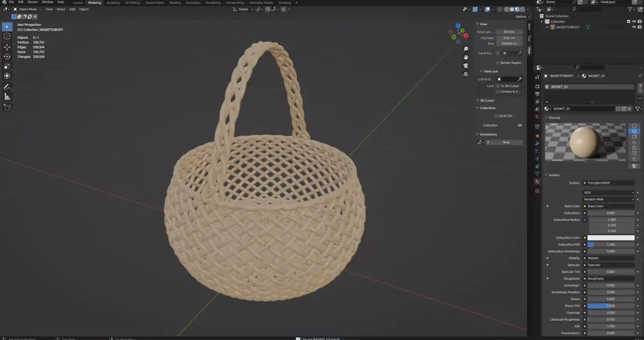
Task: Open the Add menu in viewport header
Action: (x=72, y=9)
